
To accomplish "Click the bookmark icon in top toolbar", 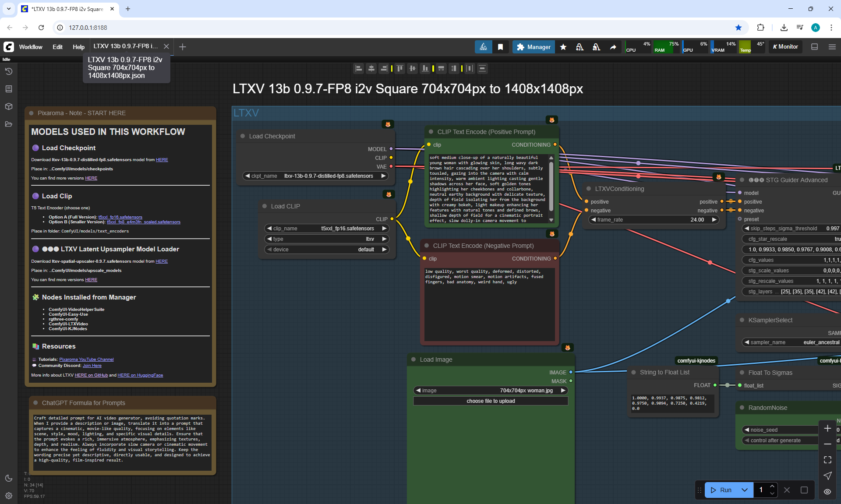I will [500, 47].
